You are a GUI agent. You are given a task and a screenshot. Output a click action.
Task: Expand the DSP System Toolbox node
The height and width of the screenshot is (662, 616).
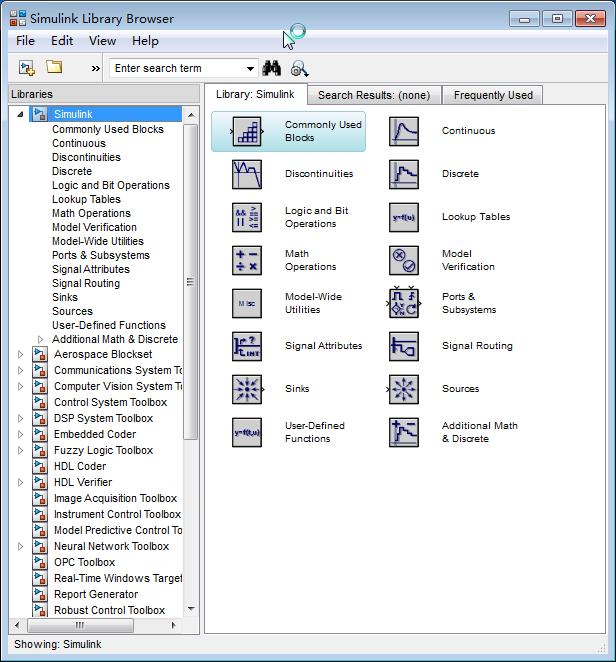[20, 419]
